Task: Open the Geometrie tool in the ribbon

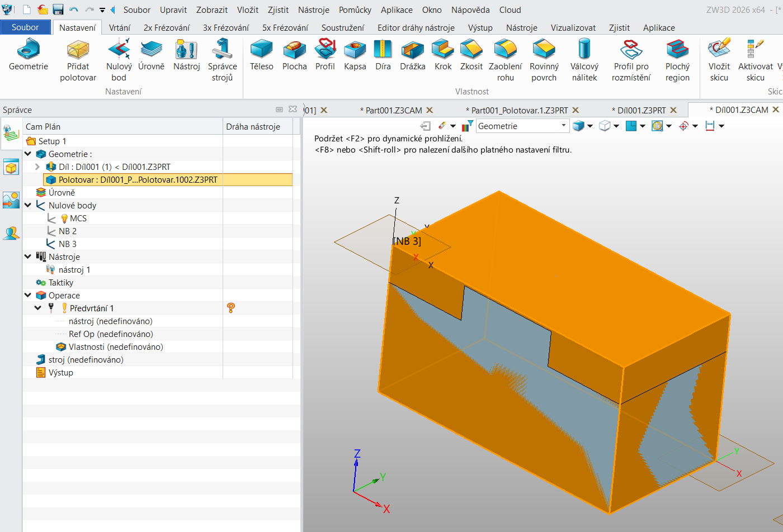Action: (28, 55)
